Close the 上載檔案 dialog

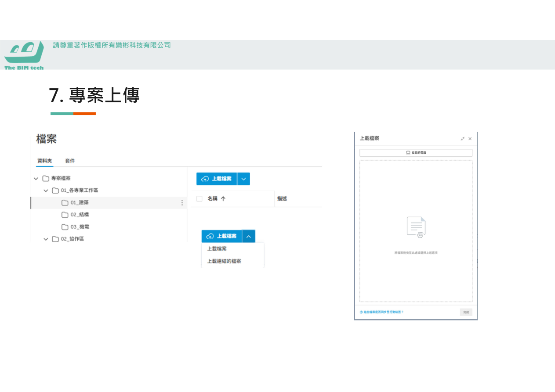click(x=470, y=139)
